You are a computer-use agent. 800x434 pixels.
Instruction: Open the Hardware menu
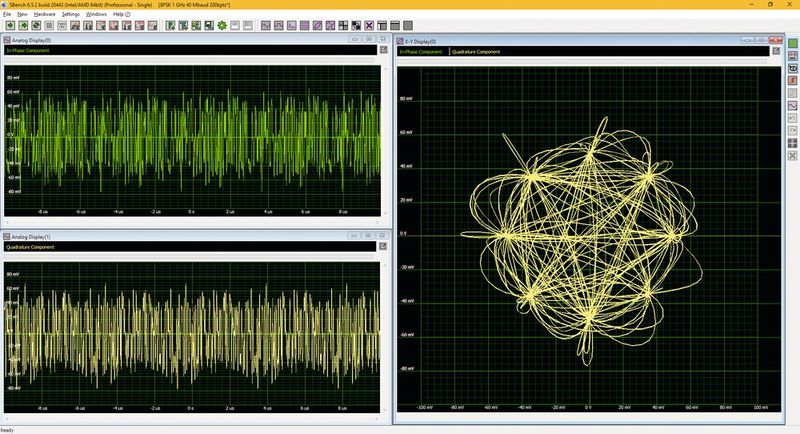pyautogui.click(x=44, y=14)
